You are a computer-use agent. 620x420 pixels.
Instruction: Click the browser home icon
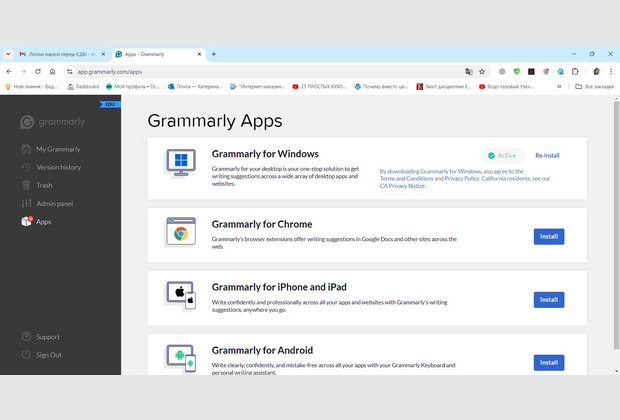[52, 72]
